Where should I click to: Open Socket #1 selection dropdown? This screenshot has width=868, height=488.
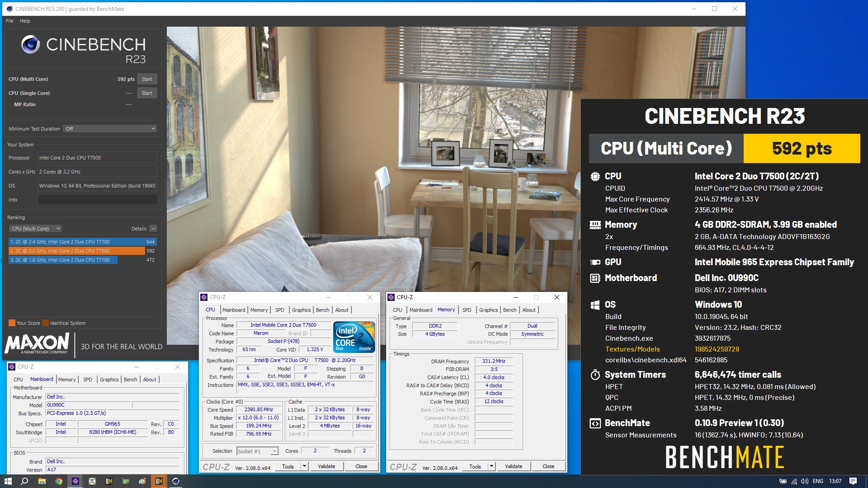[257, 451]
